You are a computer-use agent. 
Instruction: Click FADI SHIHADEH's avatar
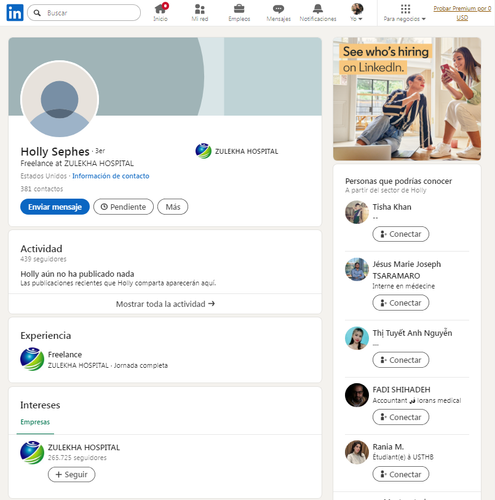357,395
